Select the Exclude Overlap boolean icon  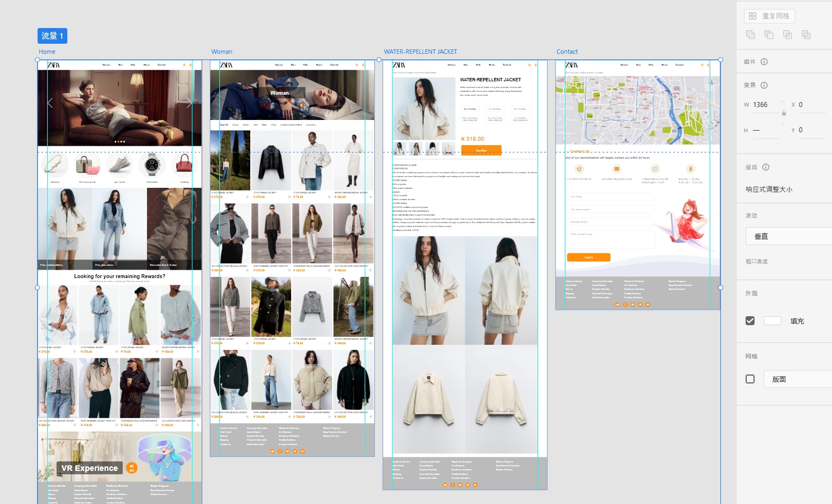(806, 35)
